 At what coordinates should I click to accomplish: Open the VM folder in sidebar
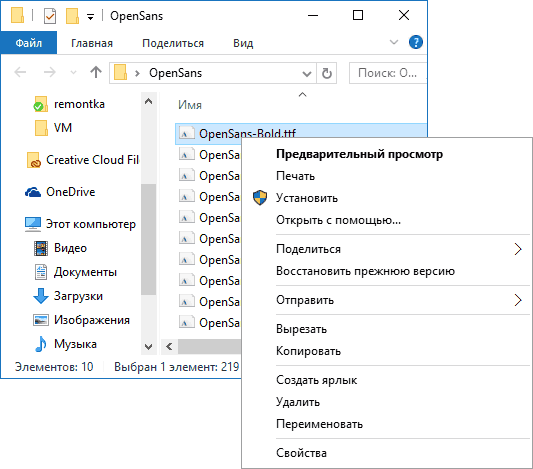click(x=63, y=128)
